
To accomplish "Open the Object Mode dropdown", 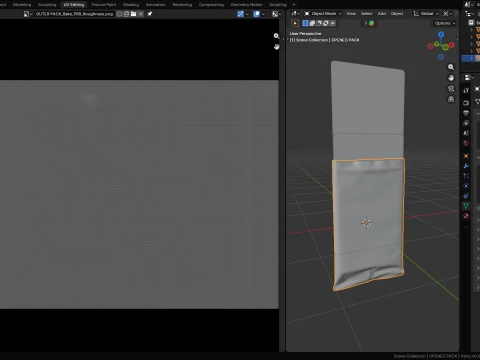I will pyautogui.click(x=323, y=14).
